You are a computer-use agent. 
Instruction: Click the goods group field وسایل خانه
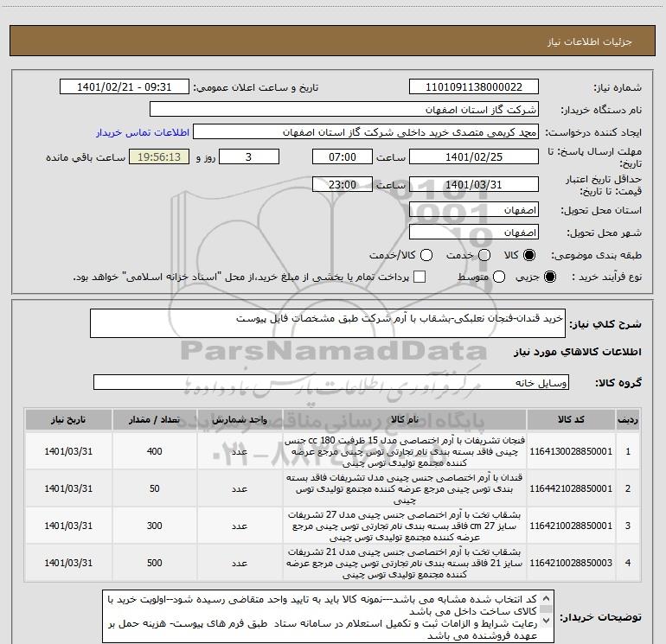click(x=331, y=382)
